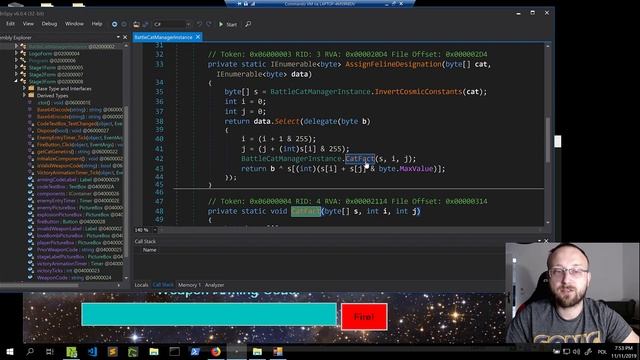This screenshot has height=360, width=640.
Task: Select the victoryTicks : int field
Action: [x=68, y=270]
